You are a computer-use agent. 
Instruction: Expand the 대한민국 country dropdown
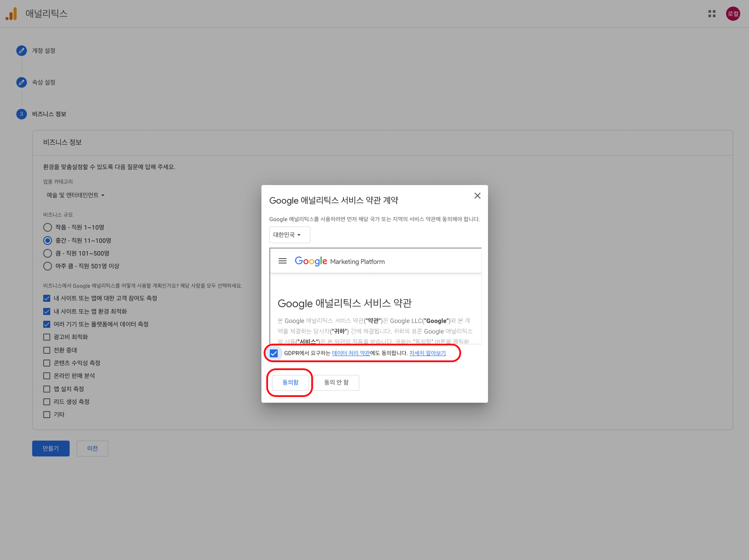coord(289,235)
